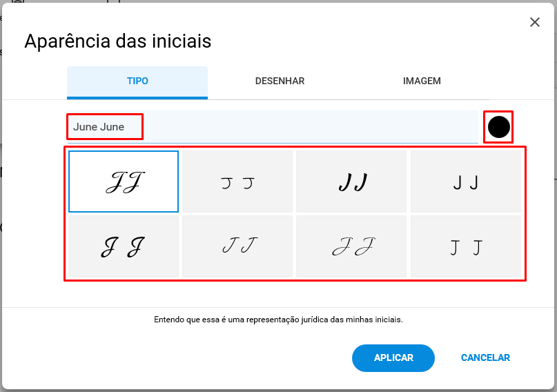
Task: Select the light wide cursive JJ style
Action: [x=351, y=246]
